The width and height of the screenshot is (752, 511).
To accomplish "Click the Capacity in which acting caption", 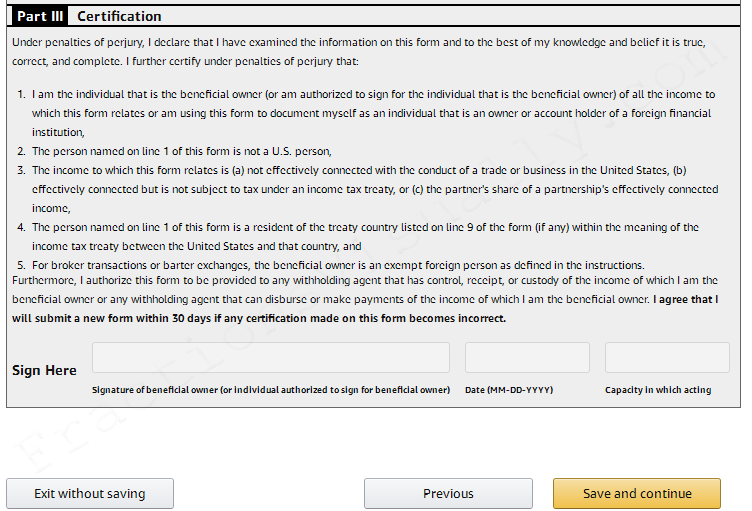I will (658, 390).
